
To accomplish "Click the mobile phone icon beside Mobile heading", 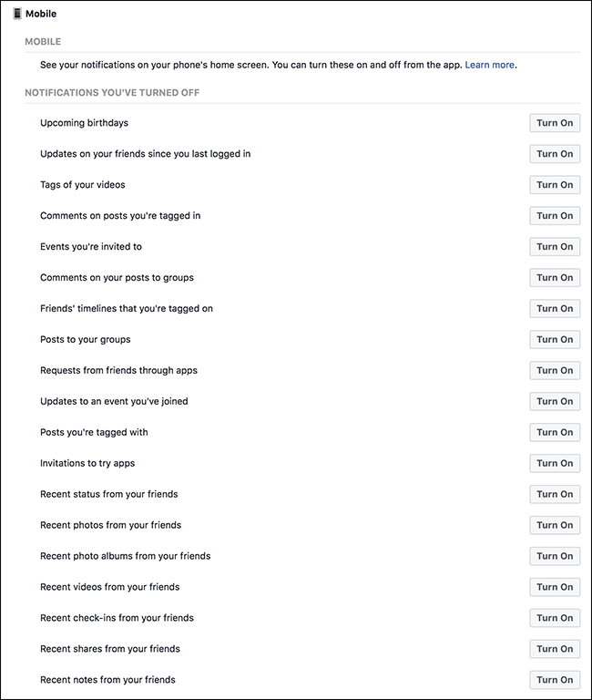I will click(17, 15).
